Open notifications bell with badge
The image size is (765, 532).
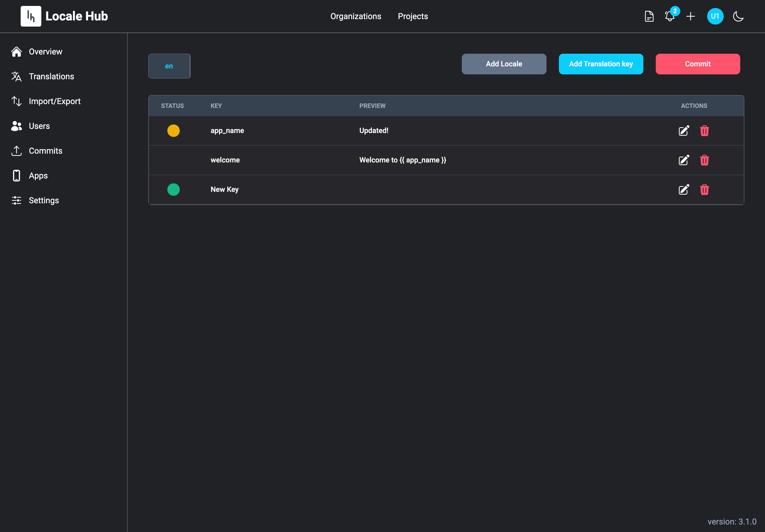coord(670,16)
